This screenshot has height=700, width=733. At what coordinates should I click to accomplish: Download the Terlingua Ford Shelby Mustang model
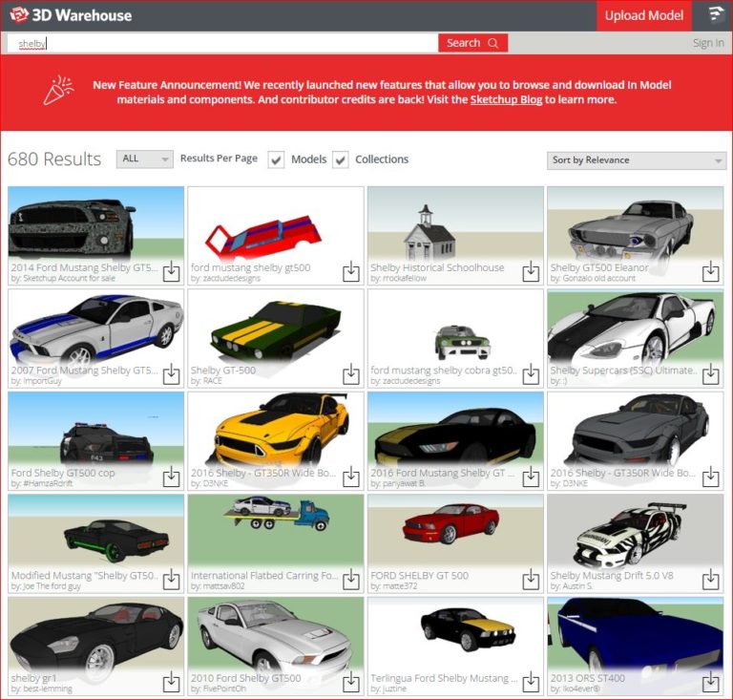(531, 682)
